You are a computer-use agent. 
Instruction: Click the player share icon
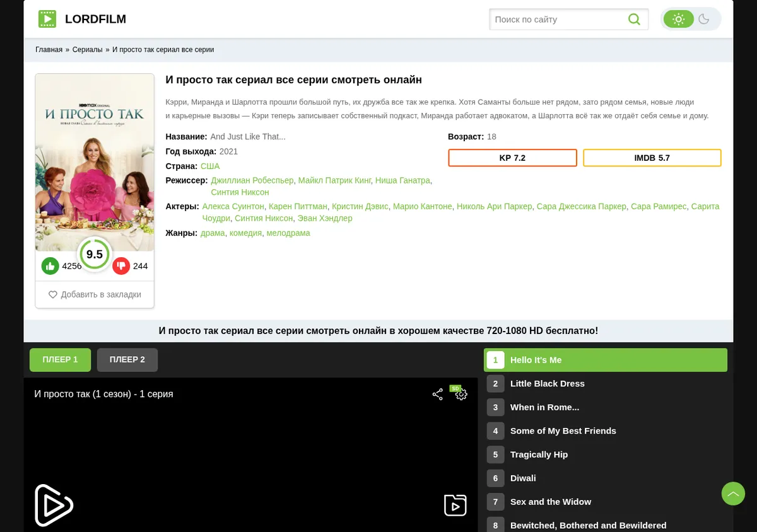[x=438, y=395]
